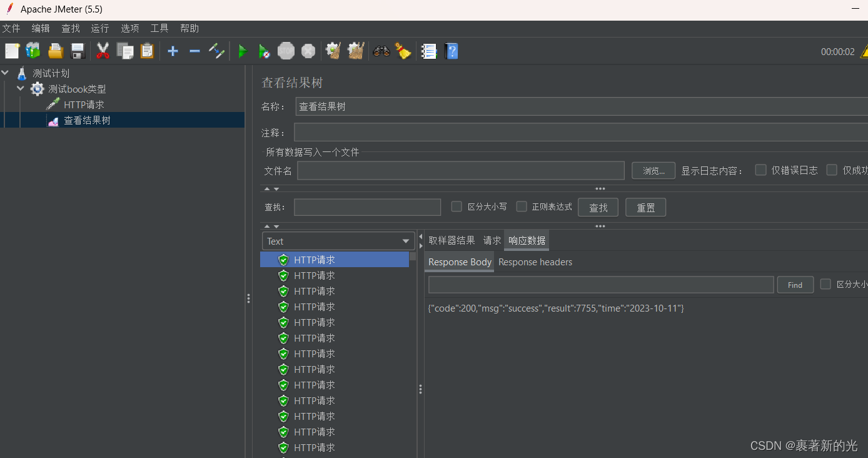Click the Help question mark icon
This screenshot has width=868, height=458.
pos(451,51)
